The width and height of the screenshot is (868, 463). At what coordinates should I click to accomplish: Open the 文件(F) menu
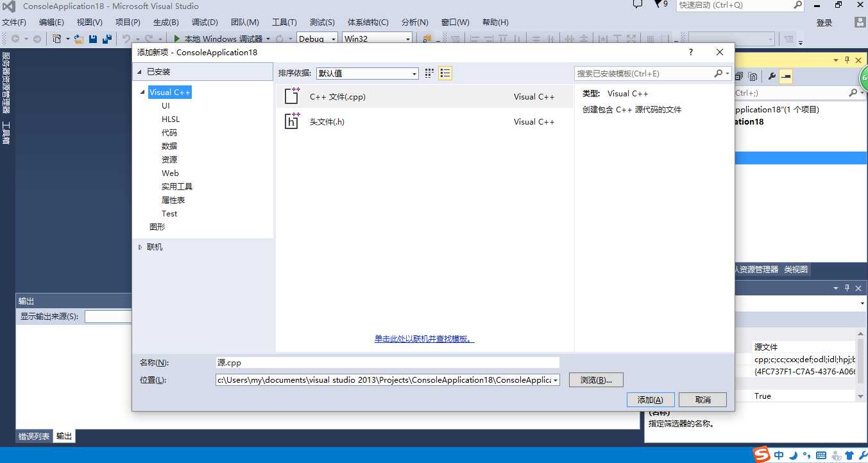point(14,22)
